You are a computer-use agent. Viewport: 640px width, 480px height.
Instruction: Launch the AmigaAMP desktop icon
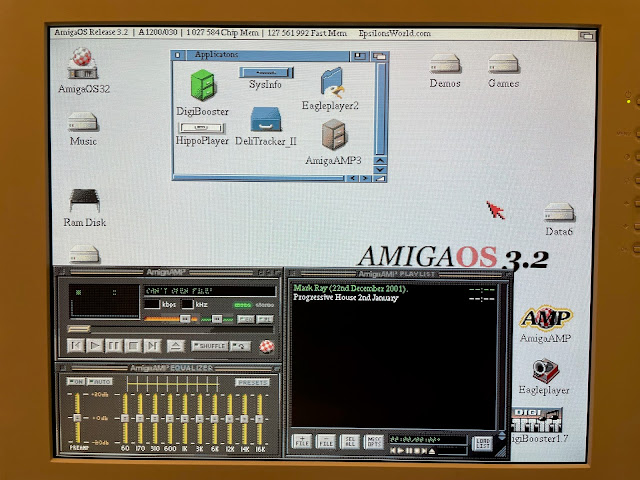pyautogui.click(x=546, y=318)
